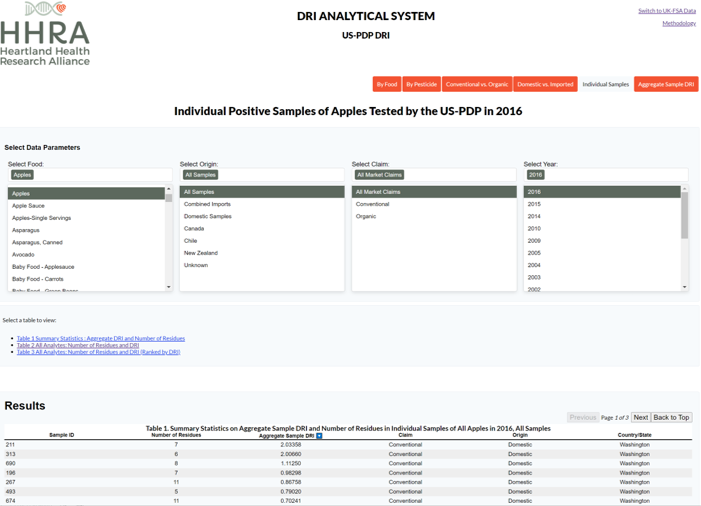Select All Samples in origin list
The height and width of the screenshot is (506, 701).
pyautogui.click(x=262, y=192)
